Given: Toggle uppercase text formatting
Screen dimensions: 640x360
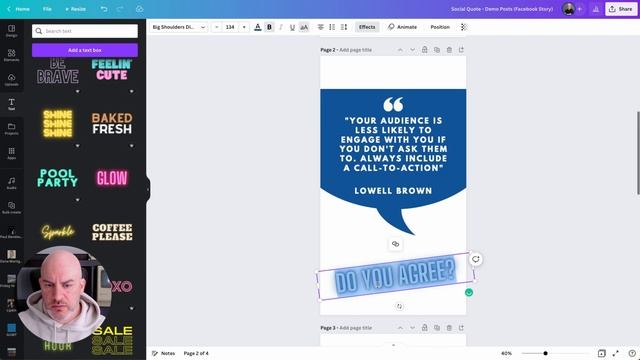Looking at the screenshot, I should tap(304, 27).
